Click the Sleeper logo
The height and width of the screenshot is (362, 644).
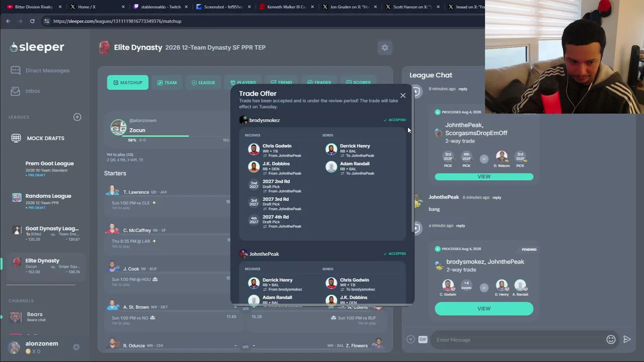point(37,47)
